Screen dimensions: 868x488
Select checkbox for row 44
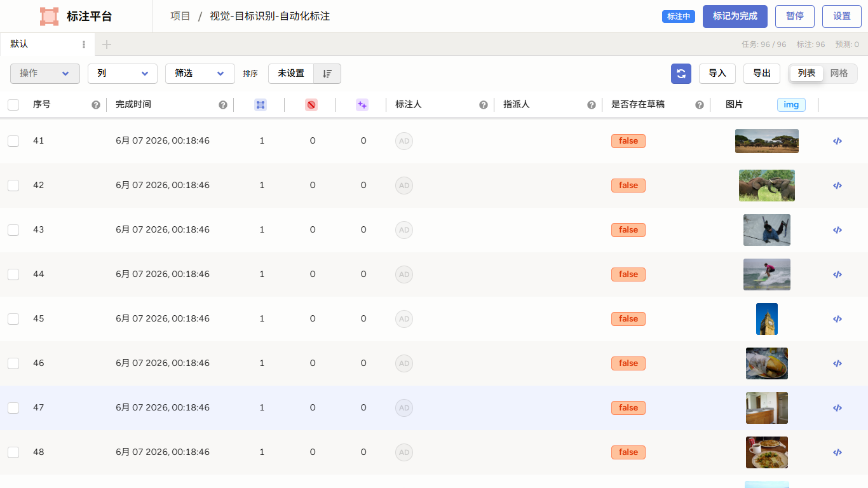(x=13, y=274)
